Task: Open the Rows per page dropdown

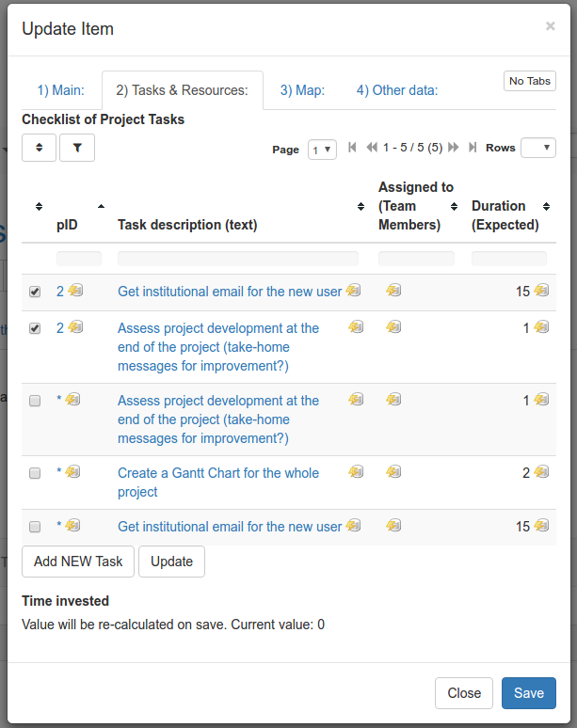Action: (537, 148)
